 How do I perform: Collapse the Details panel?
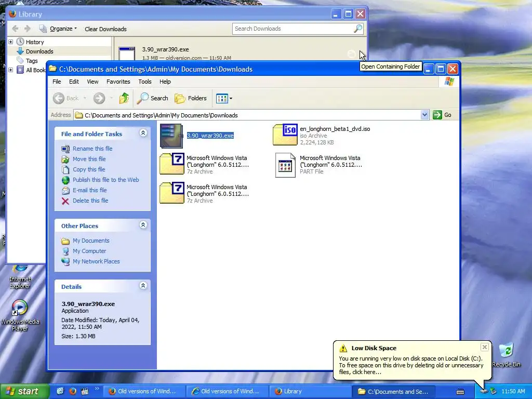[143, 286]
